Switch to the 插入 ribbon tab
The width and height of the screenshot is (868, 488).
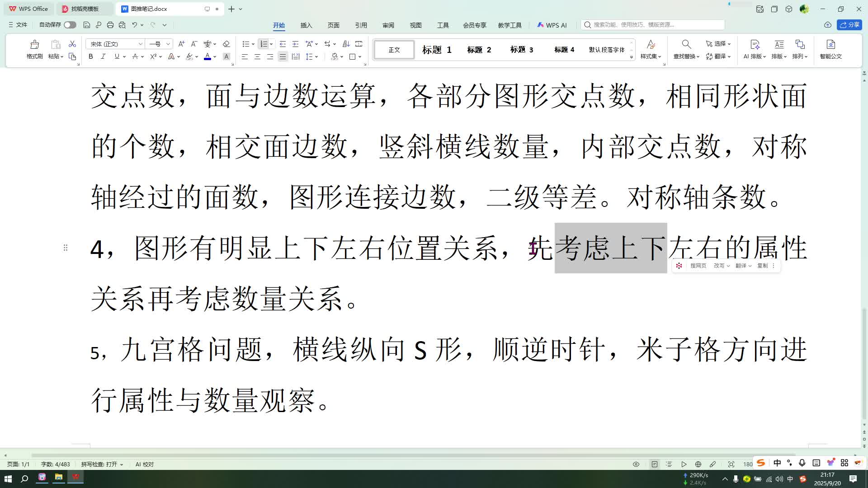point(306,25)
